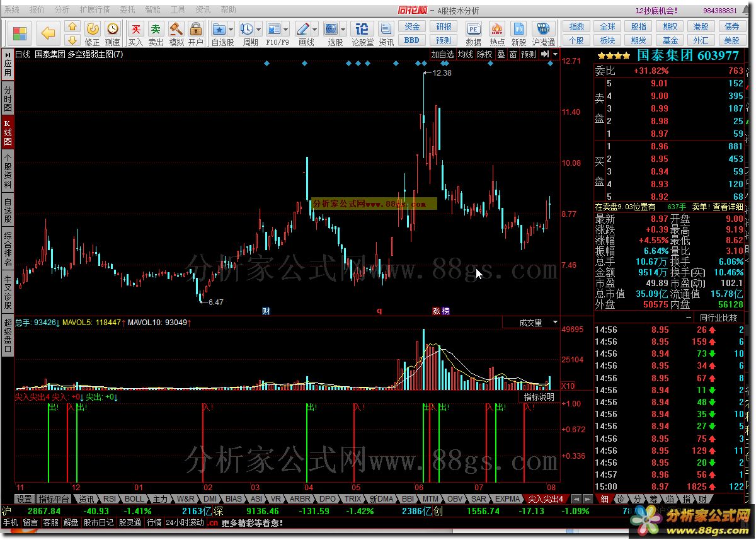Toggle 均线 moving average display

(466, 54)
